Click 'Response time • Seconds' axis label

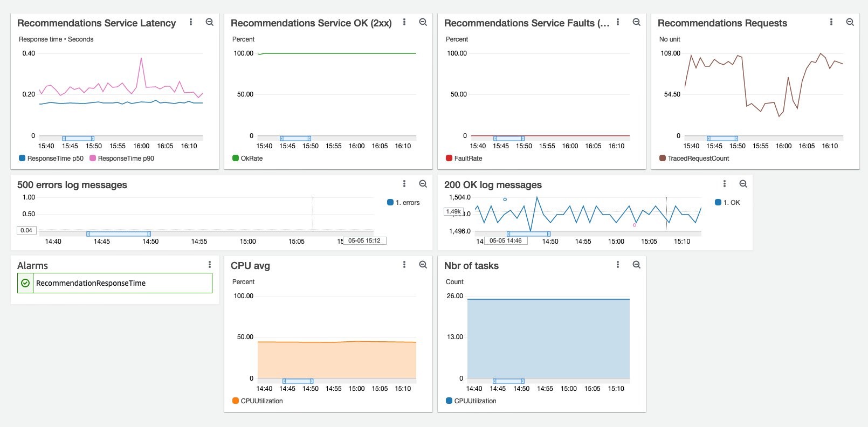pos(56,39)
